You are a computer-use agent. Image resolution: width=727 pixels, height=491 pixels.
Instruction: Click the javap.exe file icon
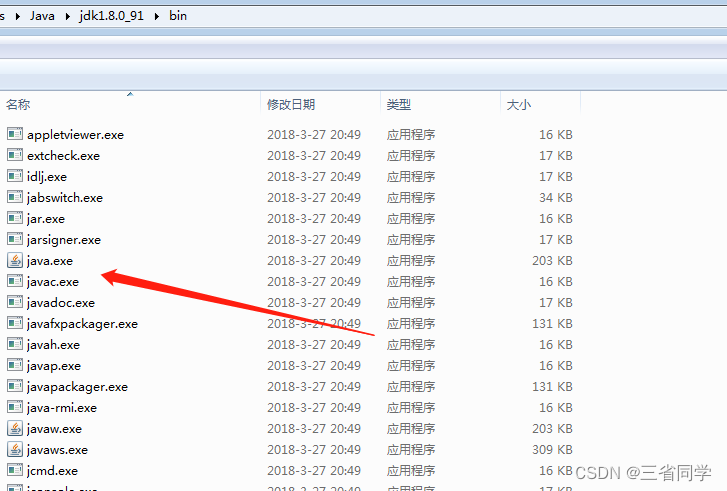[x=15, y=365]
